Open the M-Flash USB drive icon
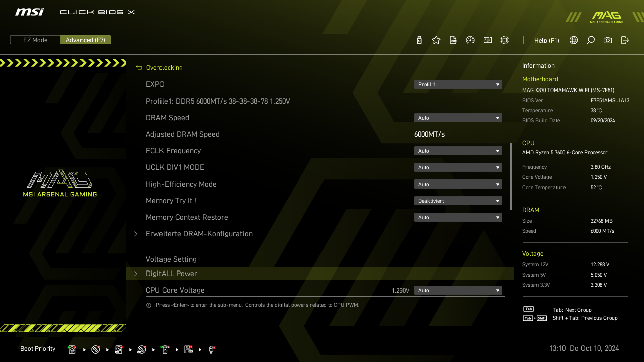 (x=419, y=40)
